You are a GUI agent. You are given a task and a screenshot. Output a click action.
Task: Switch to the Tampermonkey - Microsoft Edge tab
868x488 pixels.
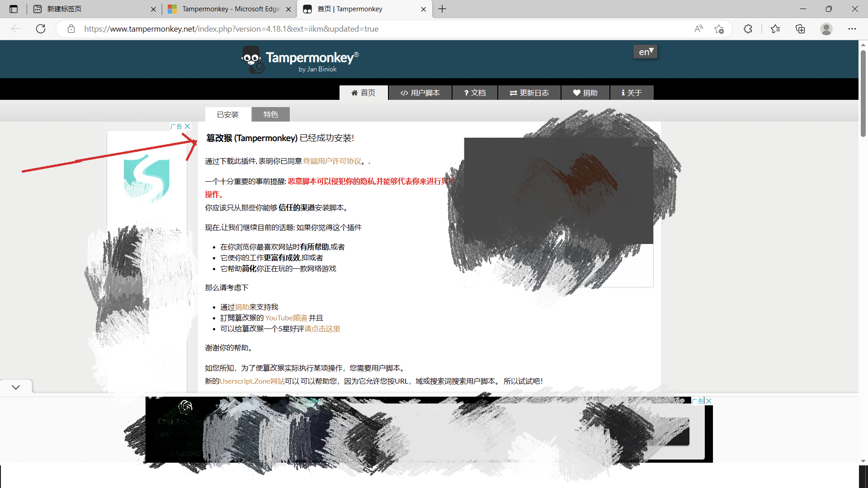tap(230, 9)
